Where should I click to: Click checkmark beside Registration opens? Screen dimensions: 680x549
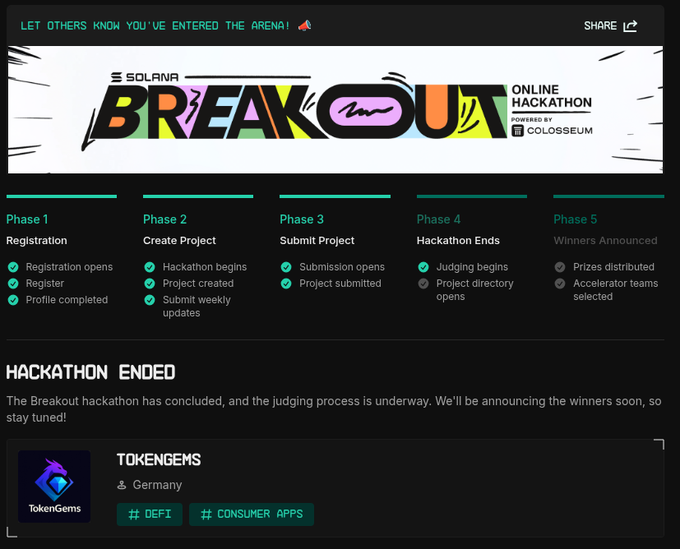click(x=13, y=267)
